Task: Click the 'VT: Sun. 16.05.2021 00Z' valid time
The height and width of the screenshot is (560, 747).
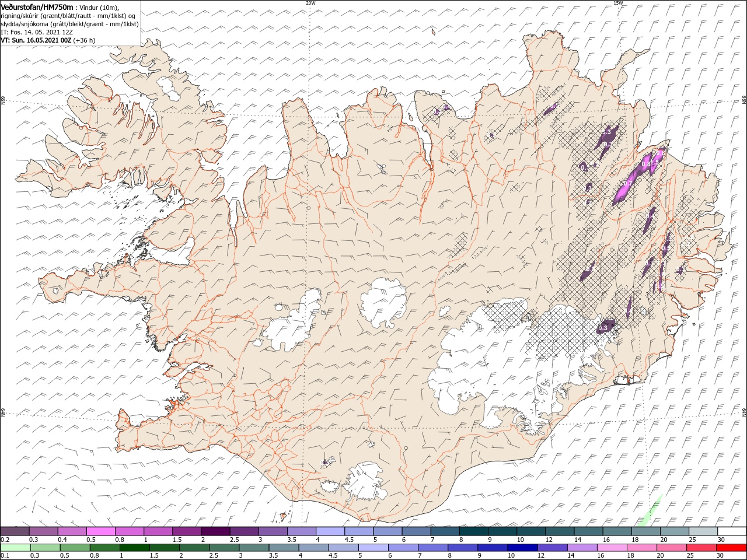Action: pos(36,40)
